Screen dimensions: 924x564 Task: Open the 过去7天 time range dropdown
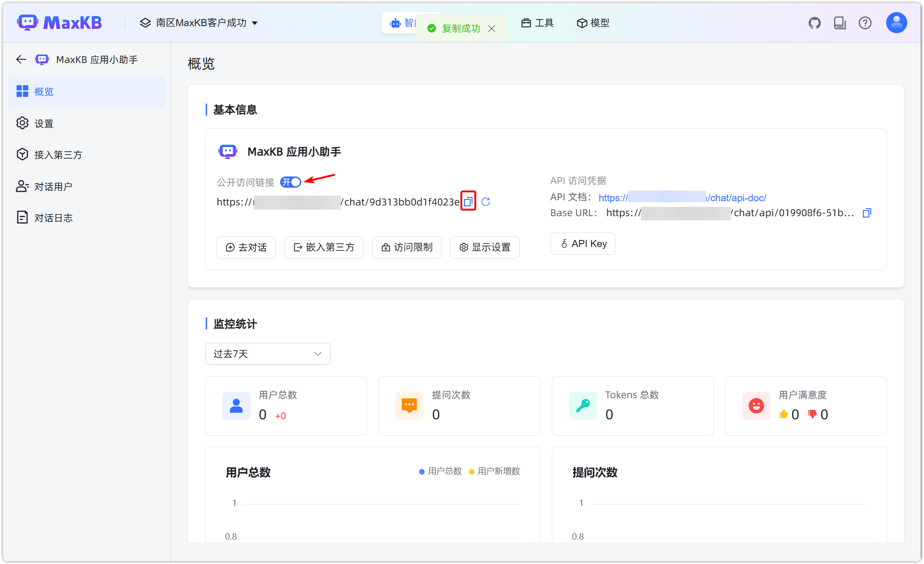tap(268, 354)
